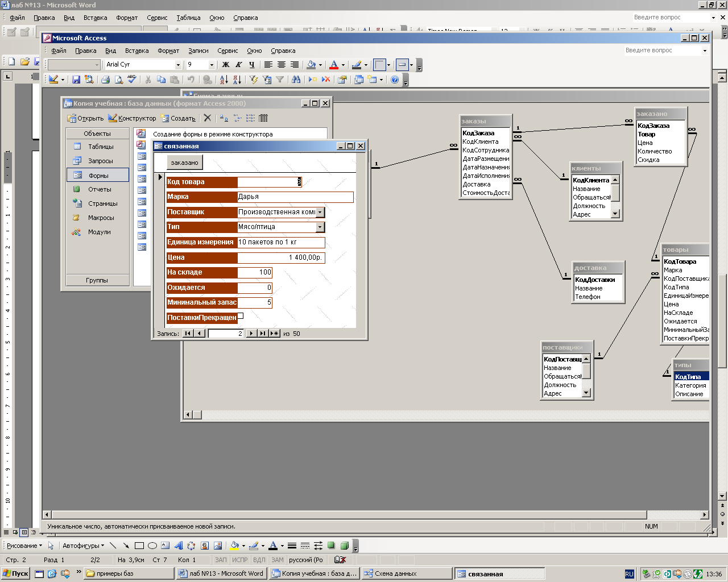Click Fill/Back Color swatch in Access toolbar
This screenshot has height=582, width=728.
[311, 65]
